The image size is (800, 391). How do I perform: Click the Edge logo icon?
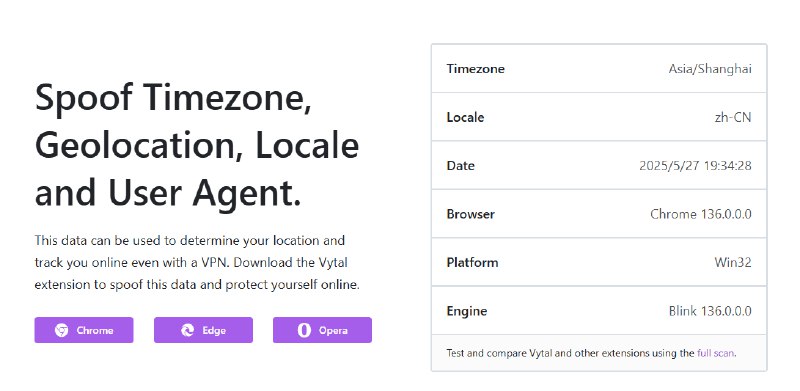[187, 330]
